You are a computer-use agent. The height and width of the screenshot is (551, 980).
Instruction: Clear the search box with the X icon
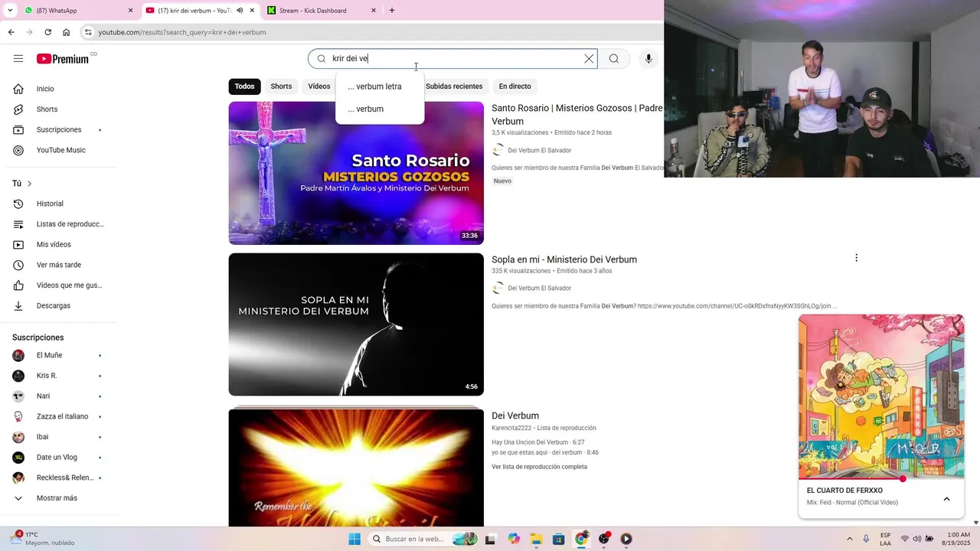tap(589, 59)
